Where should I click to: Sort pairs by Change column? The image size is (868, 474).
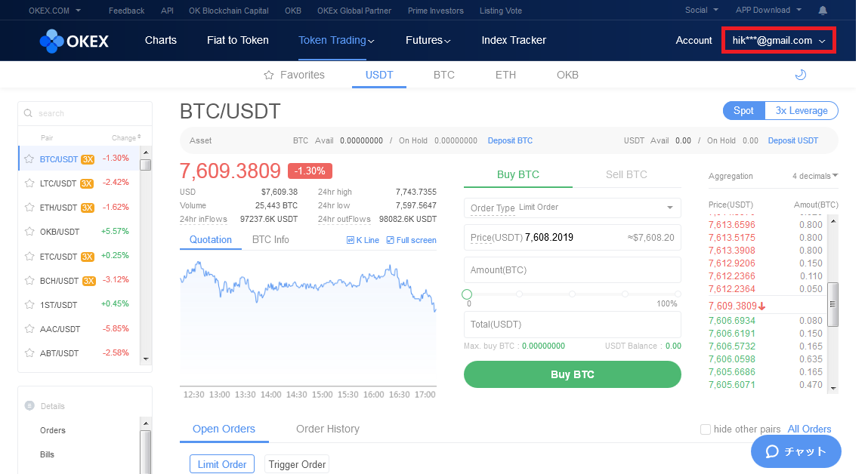pos(126,137)
